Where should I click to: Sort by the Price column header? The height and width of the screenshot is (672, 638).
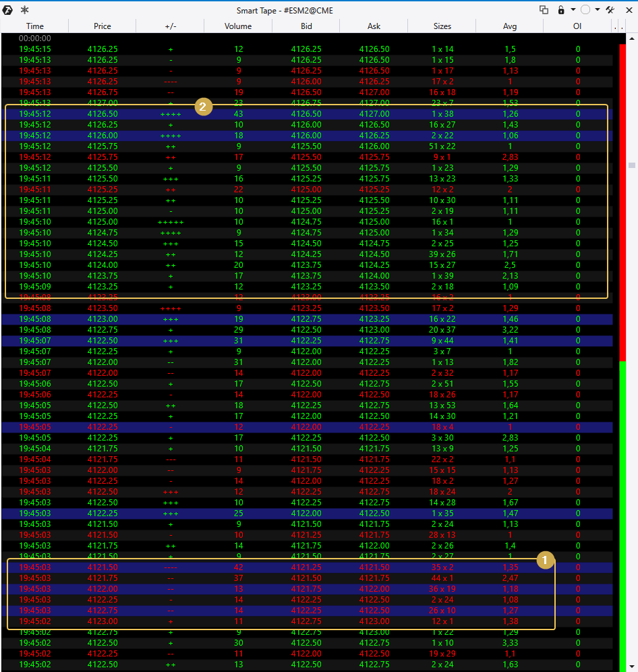click(103, 26)
